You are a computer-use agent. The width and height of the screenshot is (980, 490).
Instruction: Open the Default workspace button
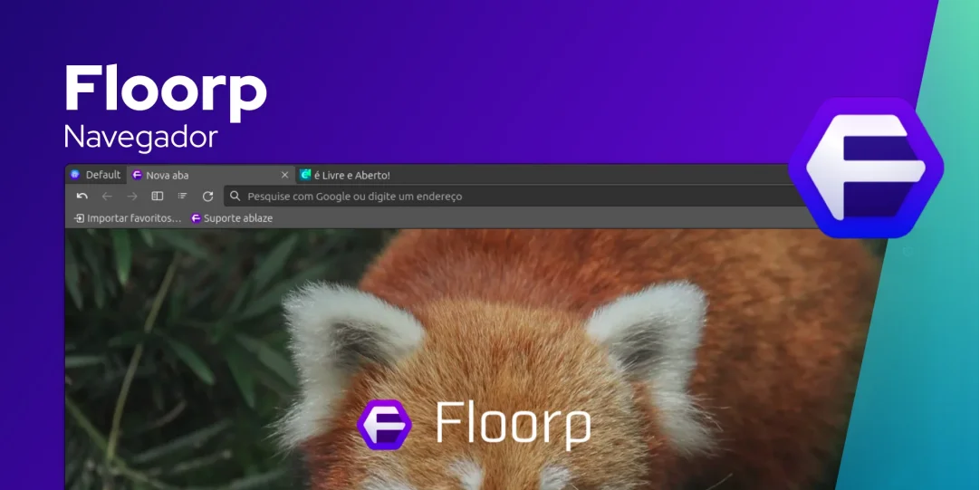coord(96,175)
